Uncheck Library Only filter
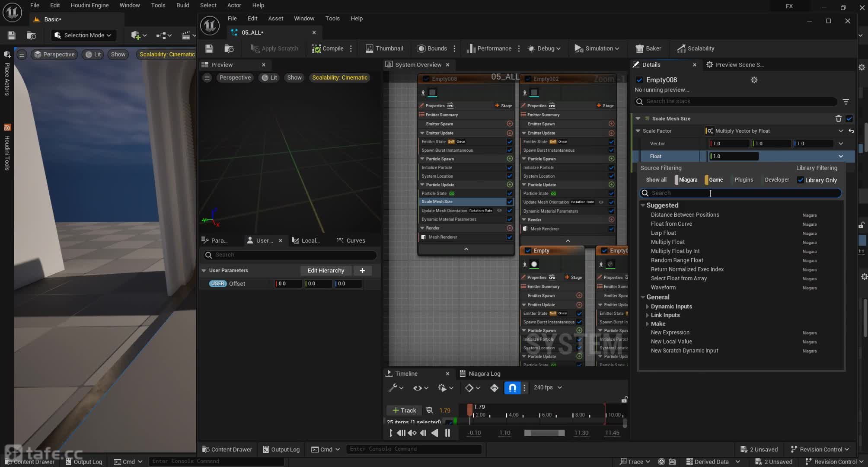 (801, 180)
